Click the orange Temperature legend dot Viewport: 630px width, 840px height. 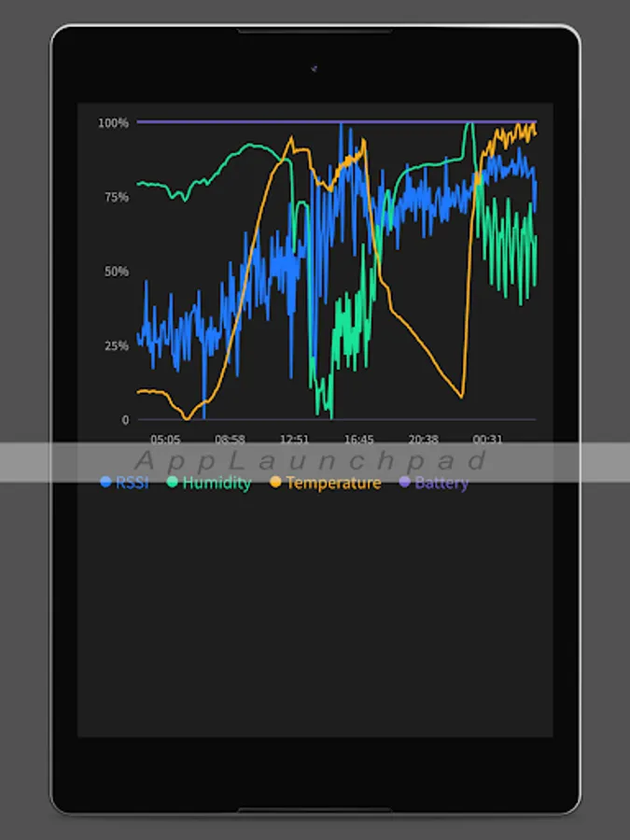tap(274, 482)
